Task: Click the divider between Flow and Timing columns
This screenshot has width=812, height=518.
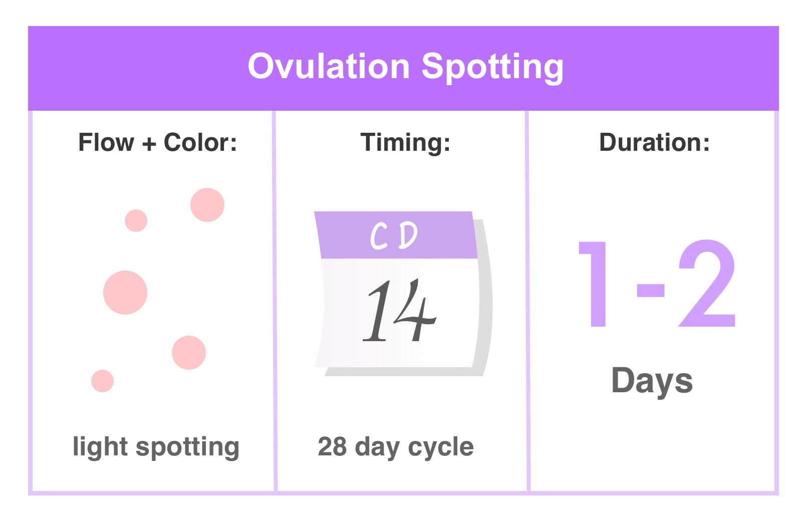Action: [275, 301]
